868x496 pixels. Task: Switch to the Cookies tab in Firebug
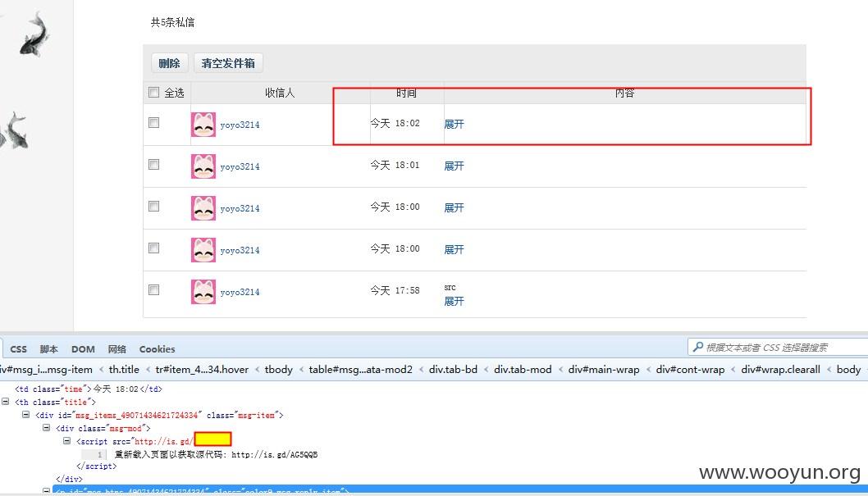[x=158, y=349]
